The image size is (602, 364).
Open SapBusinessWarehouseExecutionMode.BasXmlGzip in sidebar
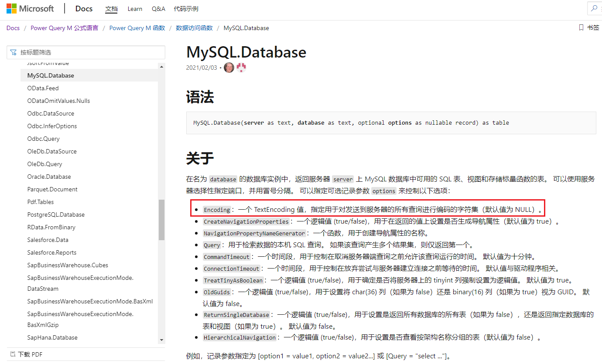[80, 320]
